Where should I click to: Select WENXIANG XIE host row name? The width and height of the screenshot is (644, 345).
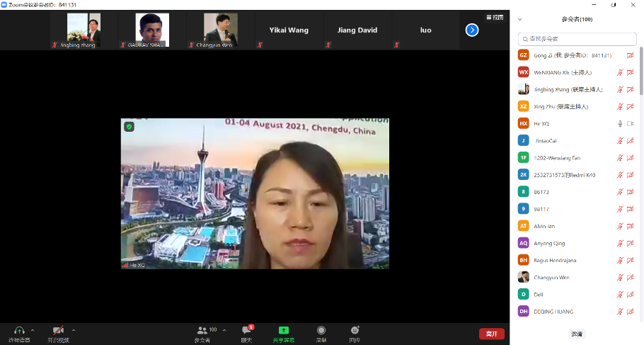(563, 73)
